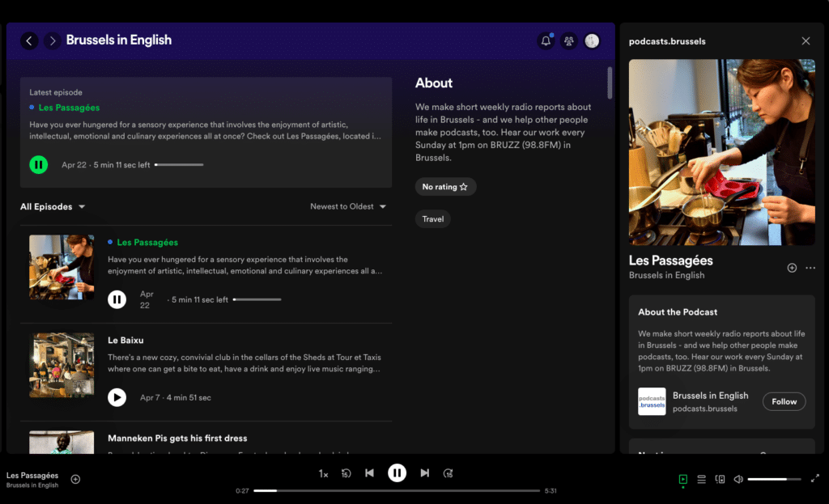The image size is (829, 504).
Task: Open the Newest to Oldest sort dropdown
Action: tap(348, 206)
